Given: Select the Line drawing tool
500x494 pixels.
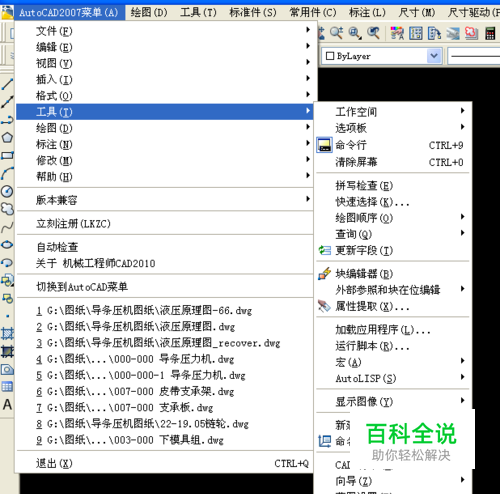Looking at the screenshot, I should (x=7, y=84).
